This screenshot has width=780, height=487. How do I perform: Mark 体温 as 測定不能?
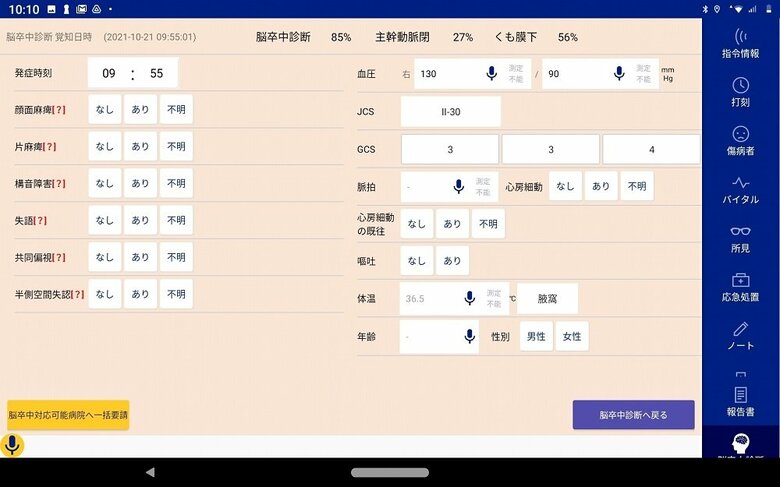point(494,298)
